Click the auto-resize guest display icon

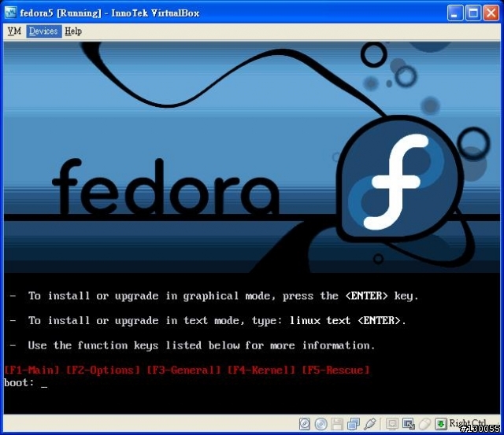(x=409, y=424)
